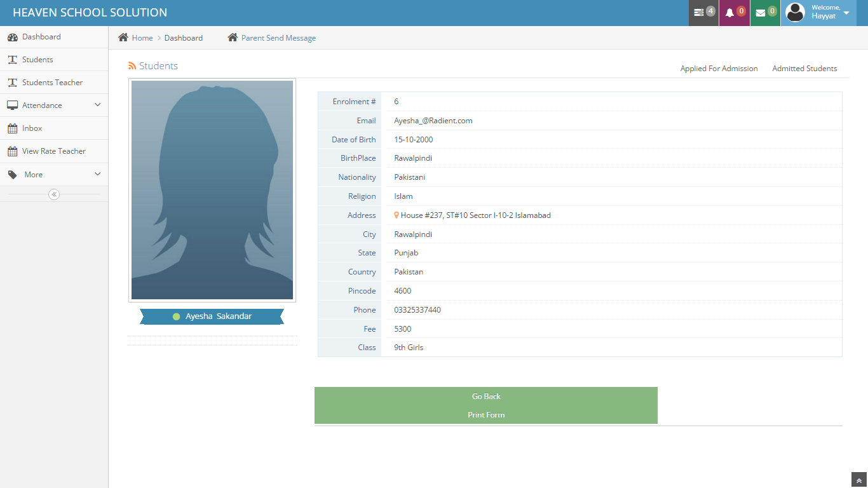
Task: Switch to the Admitted Students view
Action: click(804, 68)
